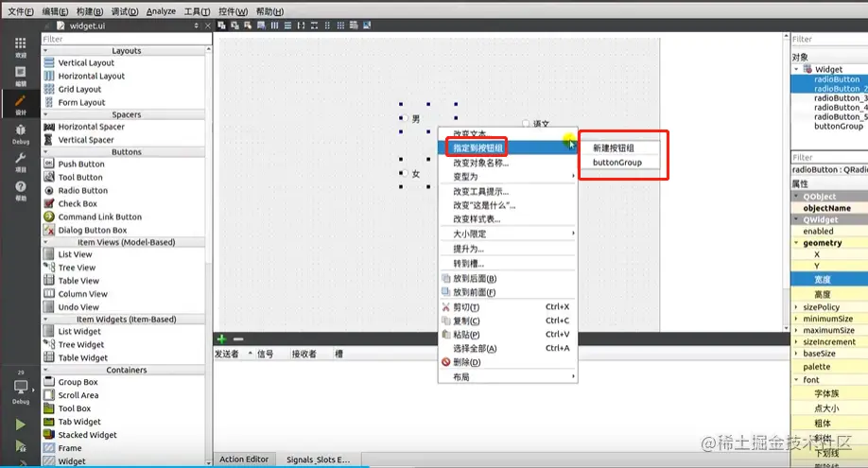Switch to Edit Signals/Slots mode icon
This screenshot has width=868, height=468.
pos(234,26)
